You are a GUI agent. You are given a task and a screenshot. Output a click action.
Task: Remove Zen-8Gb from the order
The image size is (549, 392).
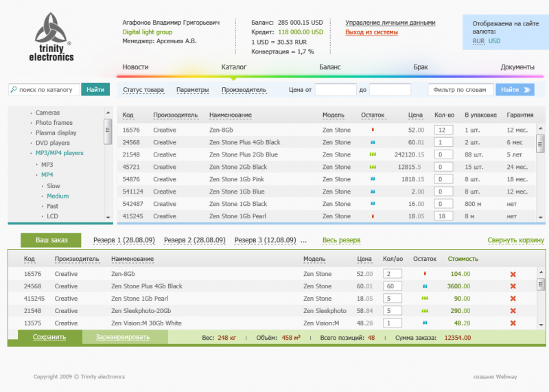513,275
